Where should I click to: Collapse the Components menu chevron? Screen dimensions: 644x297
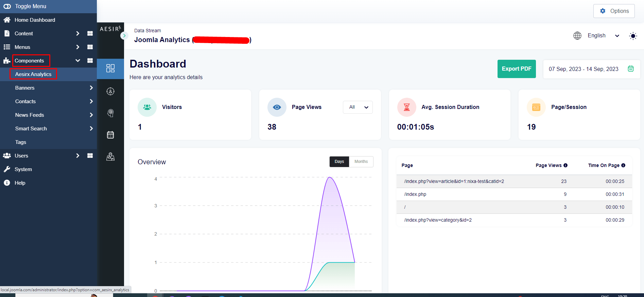pyautogui.click(x=78, y=60)
